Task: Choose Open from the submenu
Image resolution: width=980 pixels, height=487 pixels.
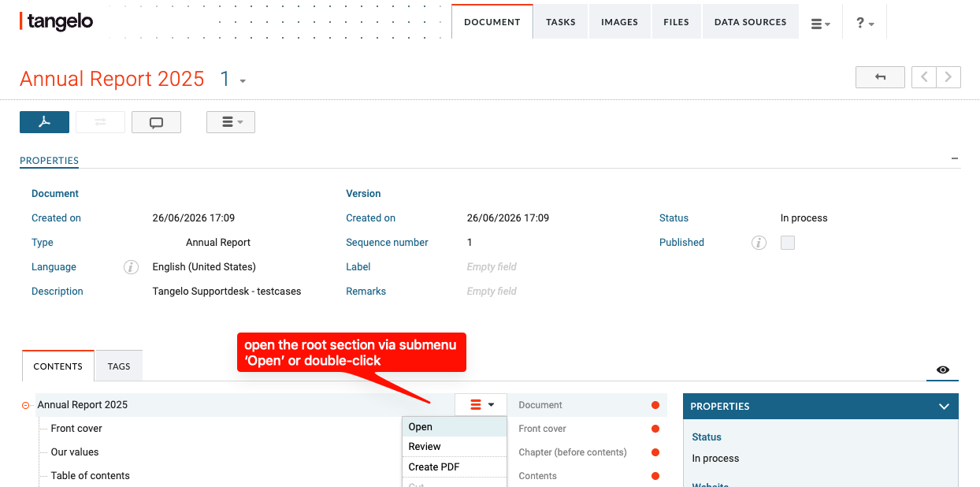Action: pos(455,427)
